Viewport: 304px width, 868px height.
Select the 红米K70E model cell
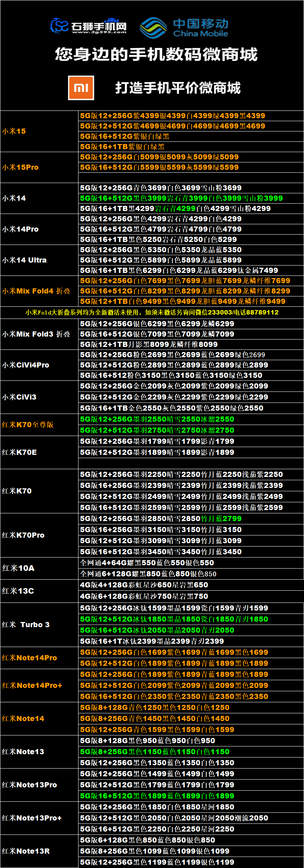click(39, 452)
